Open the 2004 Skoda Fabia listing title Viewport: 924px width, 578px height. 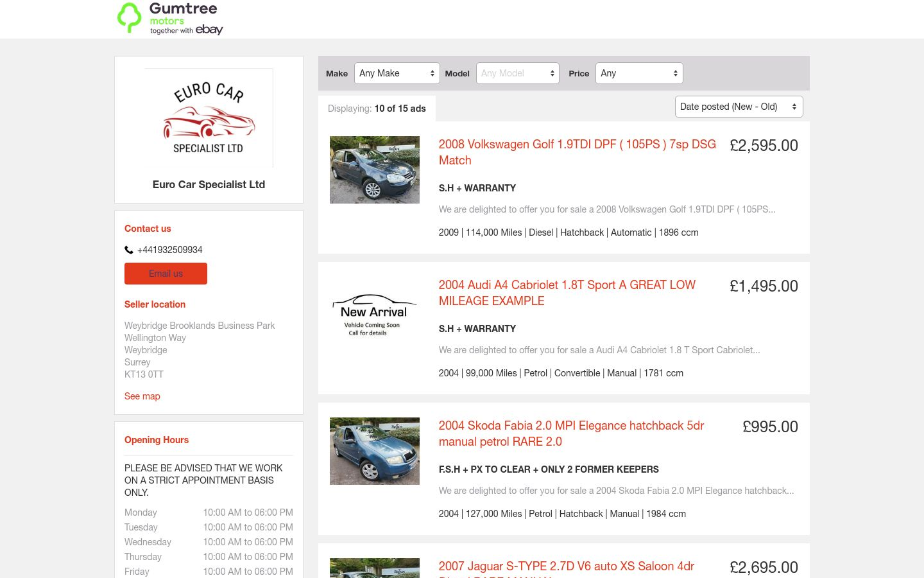(x=572, y=433)
